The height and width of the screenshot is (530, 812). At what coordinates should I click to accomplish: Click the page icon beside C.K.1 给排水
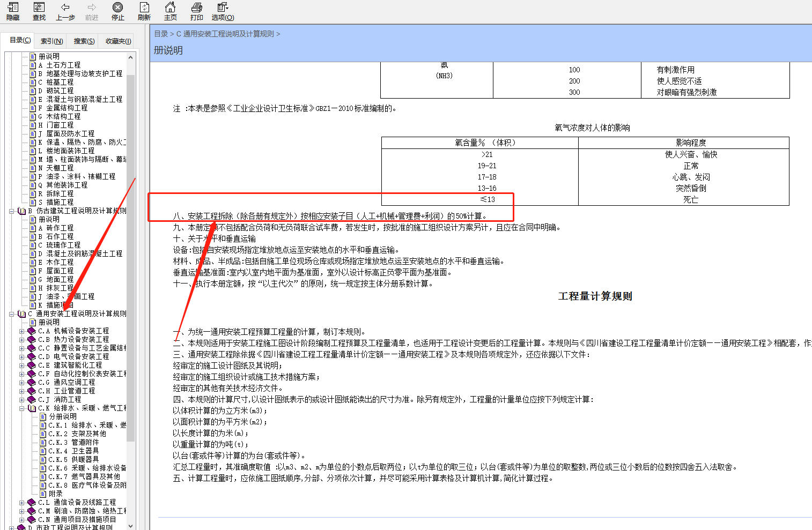[43, 425]
